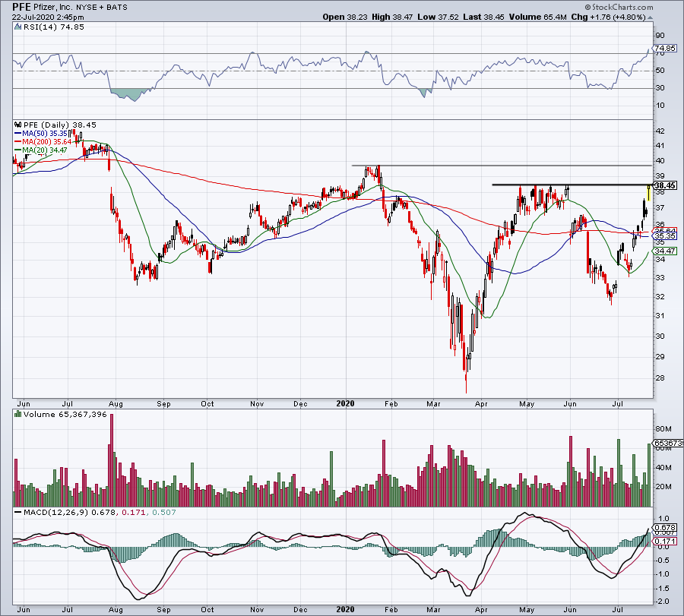Click the 0.171 MACD signal tag on right axis

665,542
